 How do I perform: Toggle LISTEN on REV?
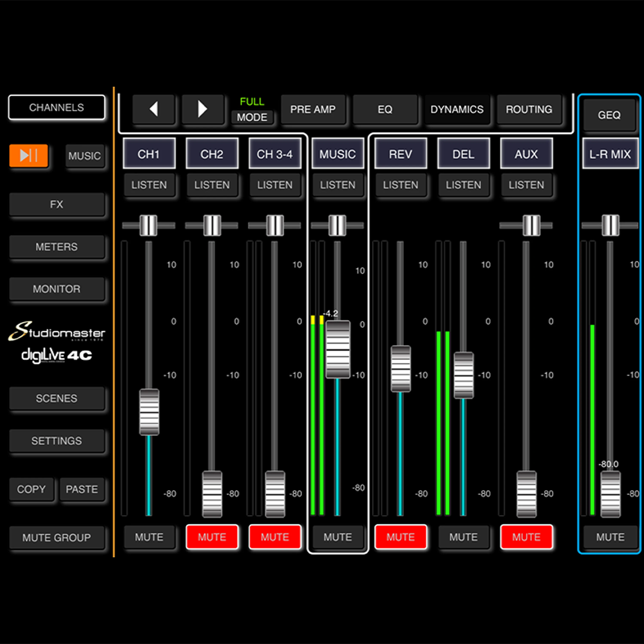click(401, 185)
